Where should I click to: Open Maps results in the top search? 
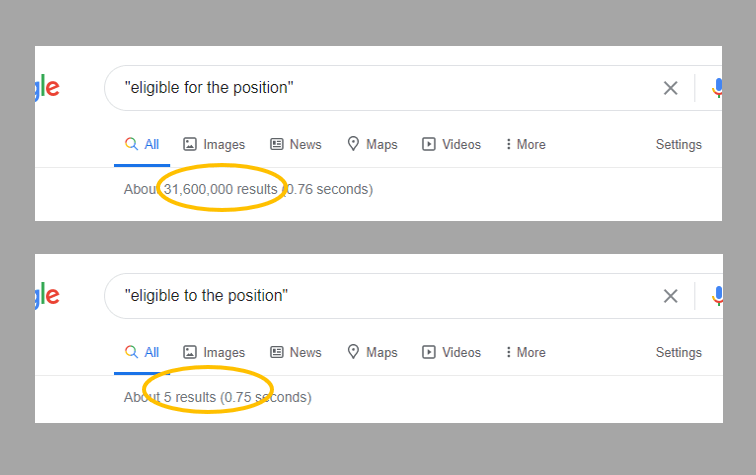pos(372,144)
